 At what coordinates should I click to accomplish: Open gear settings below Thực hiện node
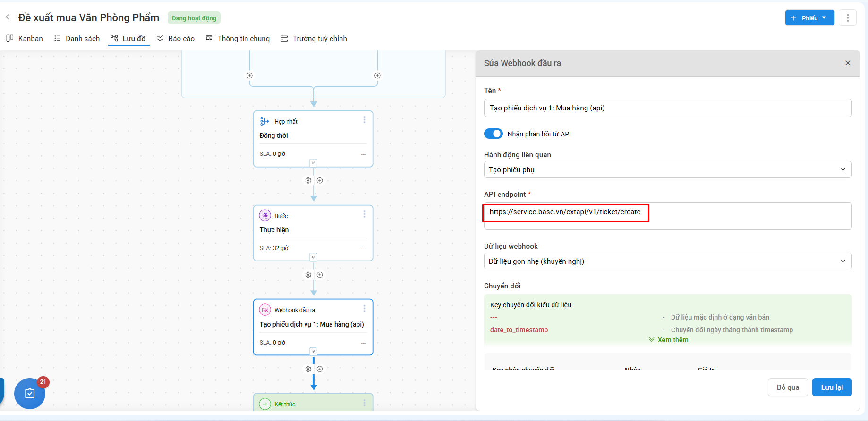[308, 275]
